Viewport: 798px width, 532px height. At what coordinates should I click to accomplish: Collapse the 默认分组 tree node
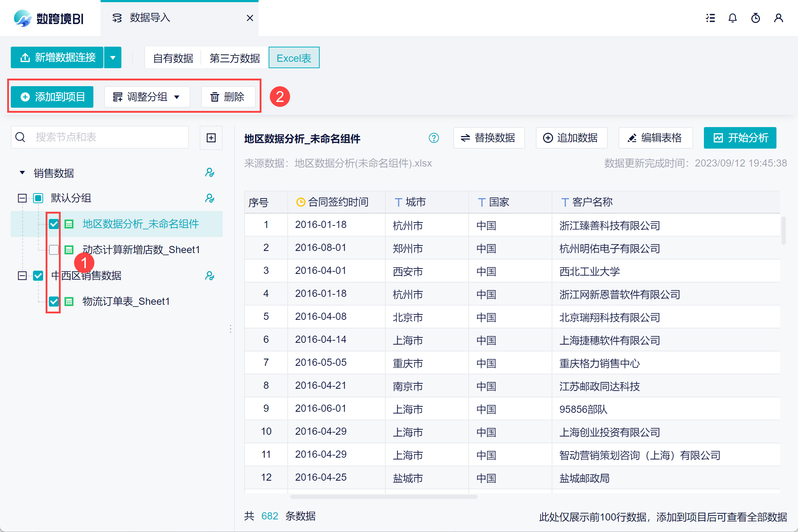[x=22, y=198]
